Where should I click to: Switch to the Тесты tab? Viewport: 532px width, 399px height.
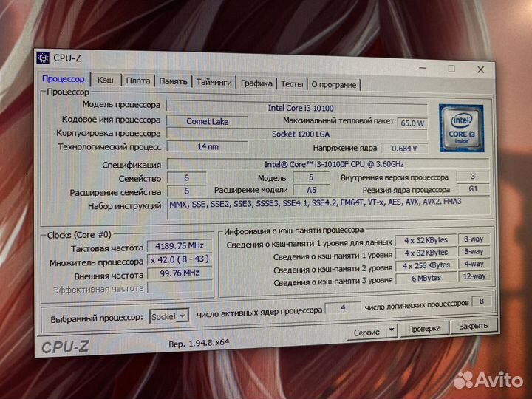pos(292,83)
